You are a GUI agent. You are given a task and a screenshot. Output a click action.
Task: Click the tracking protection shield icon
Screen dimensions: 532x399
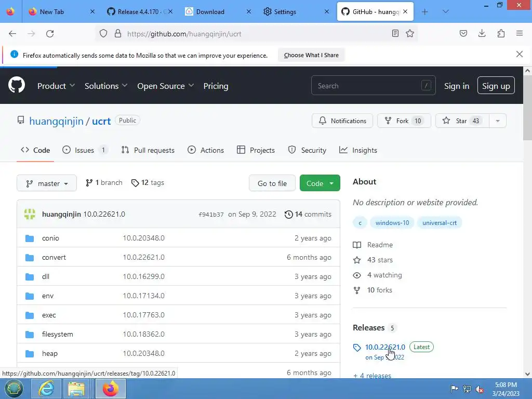point(103,33)
